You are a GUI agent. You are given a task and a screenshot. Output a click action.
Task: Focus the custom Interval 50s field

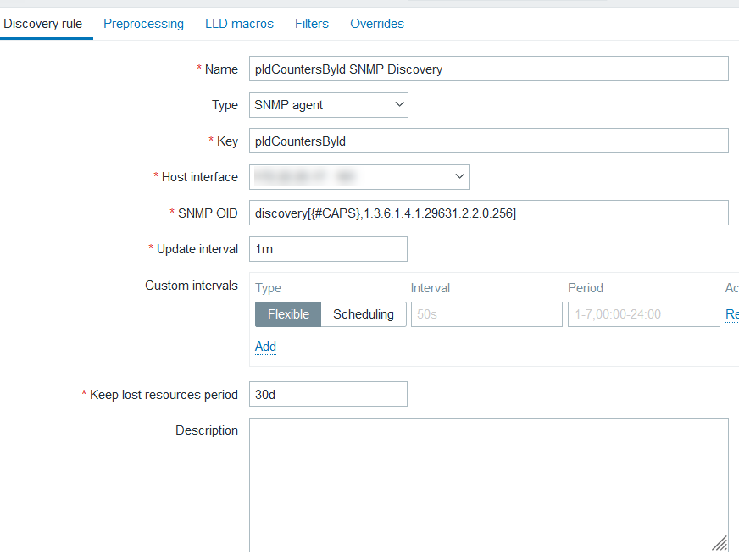486,314
